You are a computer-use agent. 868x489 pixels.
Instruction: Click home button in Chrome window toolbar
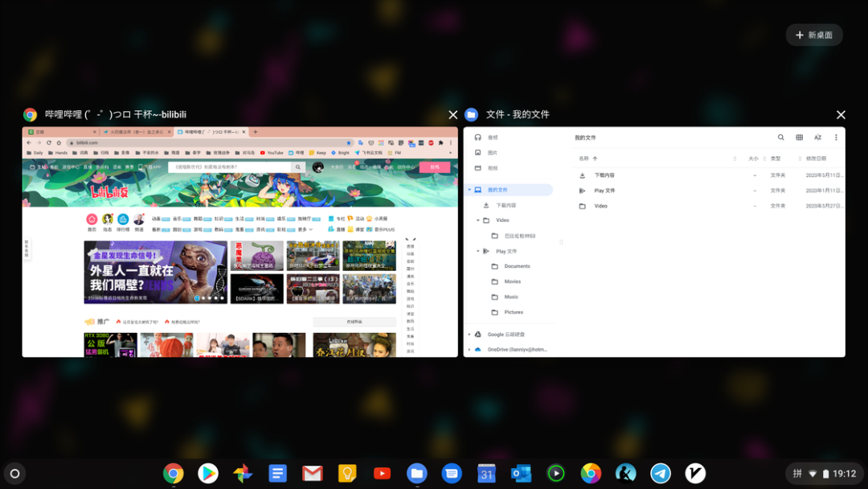[x=59, y=143]
